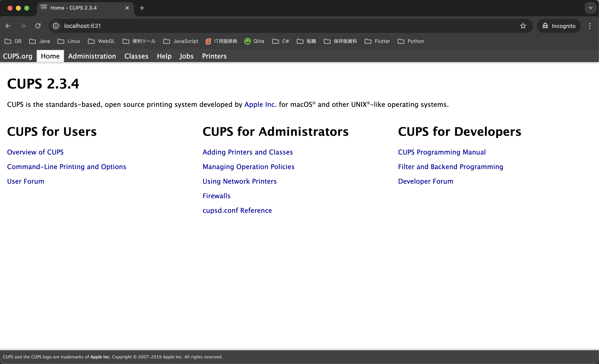Reload the CUPS homepage
Image resolution: width=599 pixels, height=364 pixels.
pyautogui.click(x=38, y=26)
